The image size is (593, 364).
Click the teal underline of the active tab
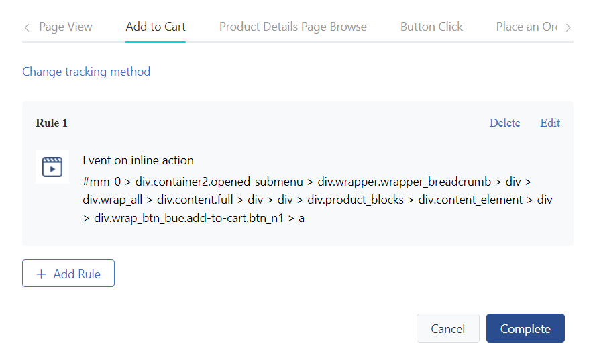click(x=156, y=41)
